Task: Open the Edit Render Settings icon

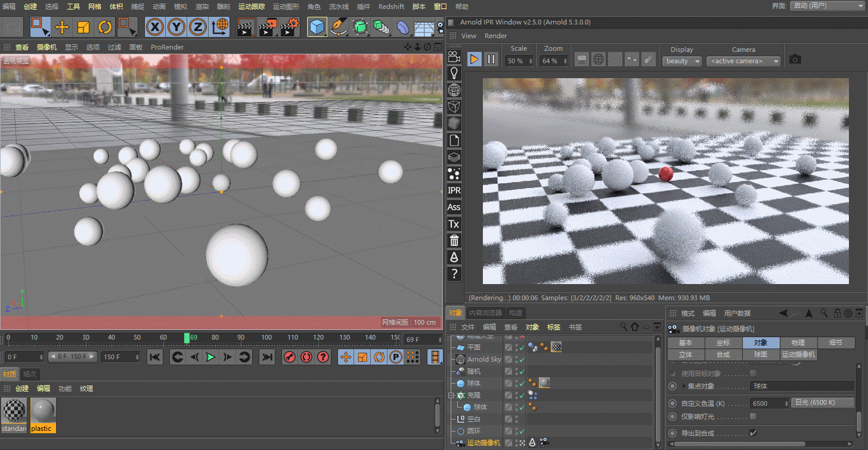Action: pyautogui.click(x=290, y=27)
